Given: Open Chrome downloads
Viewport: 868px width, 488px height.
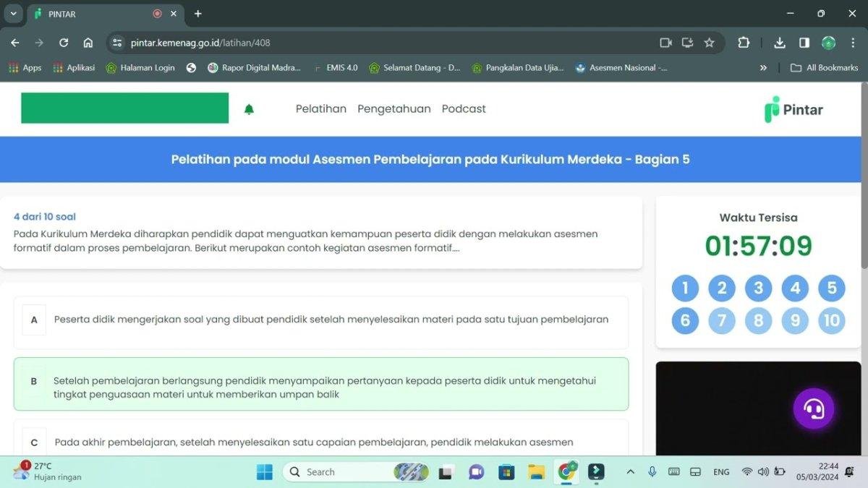Looking at the screenshot, I should (x=780, y=43).
